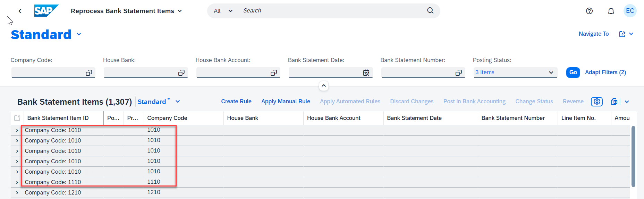Open the help question mark icon
This screenshot has width=644, height=199.
(x=589, y=11)
